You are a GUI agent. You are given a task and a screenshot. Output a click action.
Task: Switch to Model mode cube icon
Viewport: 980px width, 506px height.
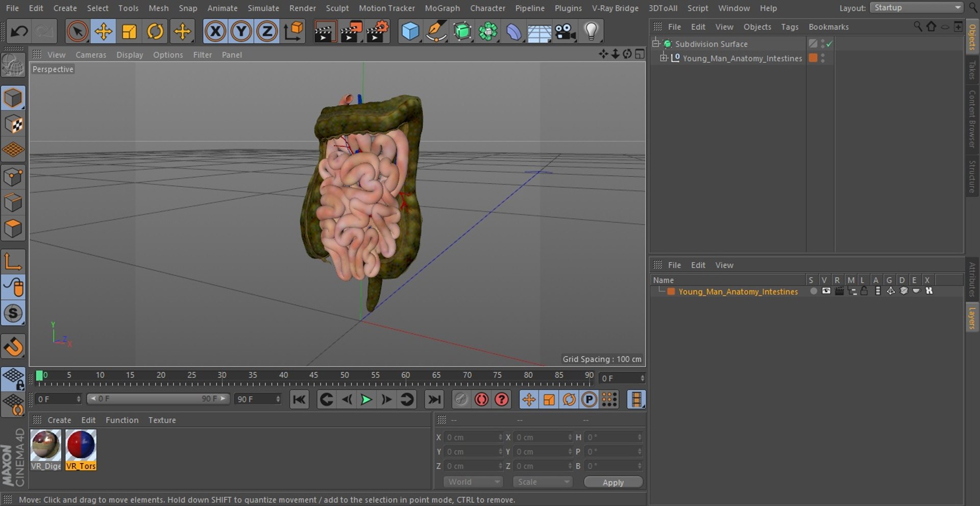tap(13, 98)
